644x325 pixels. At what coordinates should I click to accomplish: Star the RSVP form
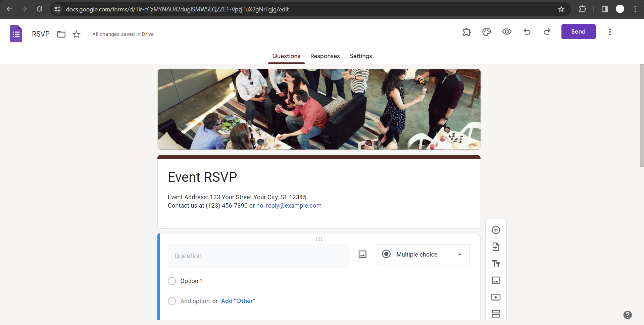pyautogui.click(x=77, y=34)
